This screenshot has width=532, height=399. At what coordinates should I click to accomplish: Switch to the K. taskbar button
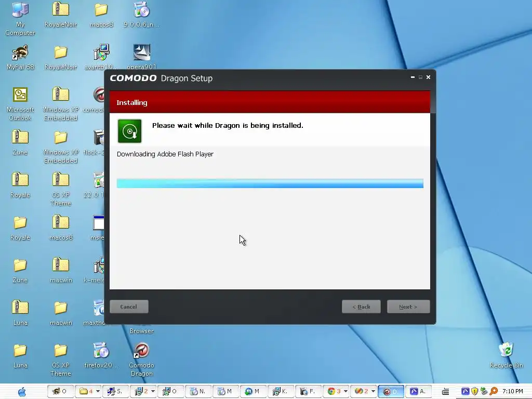[x=280, y=391]
